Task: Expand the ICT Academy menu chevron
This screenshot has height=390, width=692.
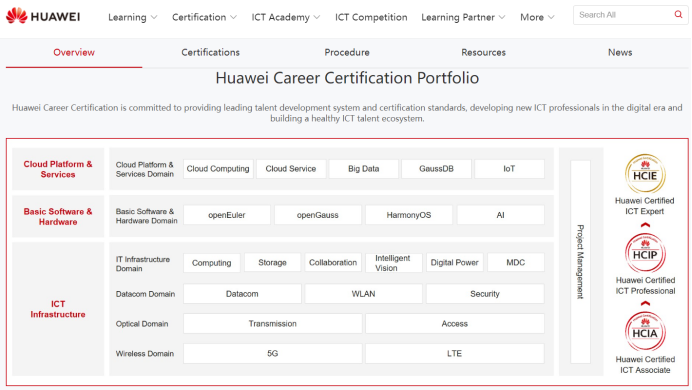Action: 317,17
